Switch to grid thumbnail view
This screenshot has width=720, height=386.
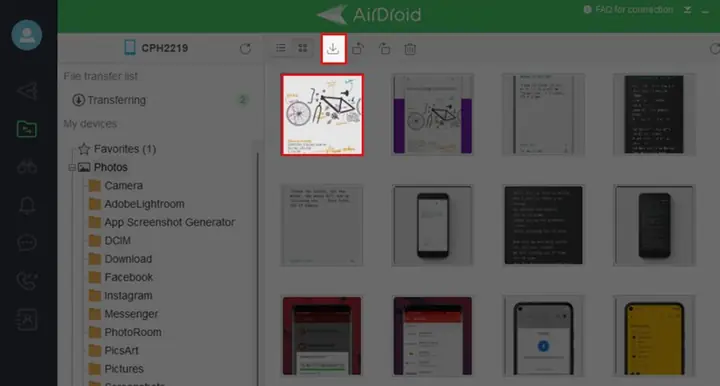pos(303,48)
